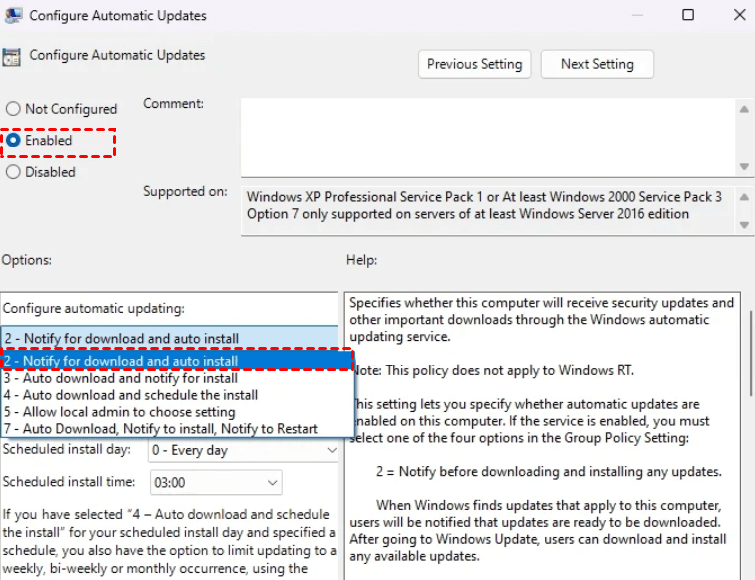The width and height of the screenshot is (755, 580).
Task: Click the policy icon in the title bar
Action: coord(13,16)
